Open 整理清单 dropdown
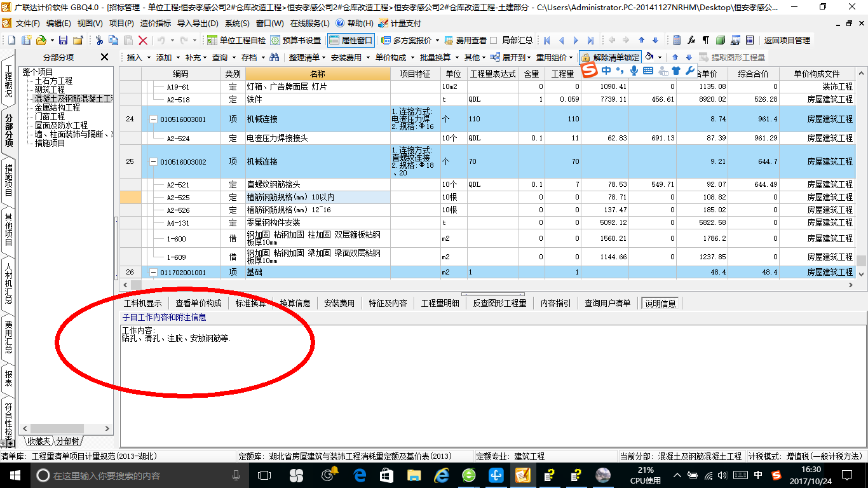This screenshot has width=868, height=488. (x=308, y=57)
